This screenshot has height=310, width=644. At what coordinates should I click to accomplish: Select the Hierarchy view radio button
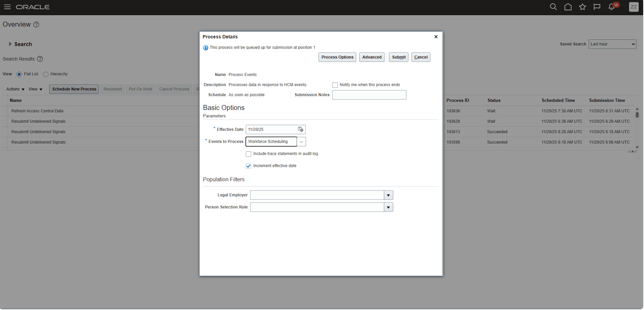(46, 74)
